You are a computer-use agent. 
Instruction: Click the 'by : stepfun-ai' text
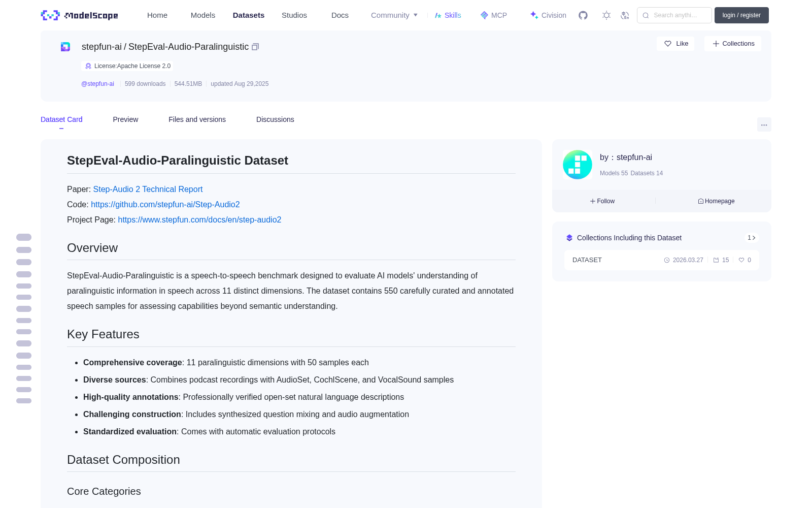[x=626, y=157]
